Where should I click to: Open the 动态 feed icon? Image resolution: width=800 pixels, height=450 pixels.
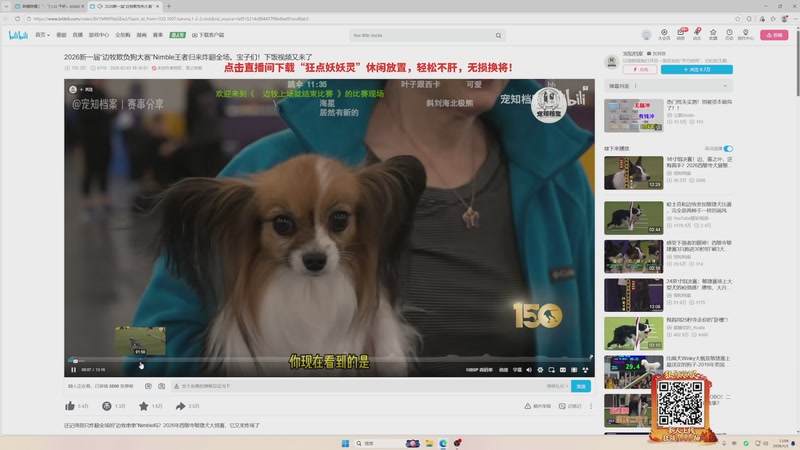point(697,34)
